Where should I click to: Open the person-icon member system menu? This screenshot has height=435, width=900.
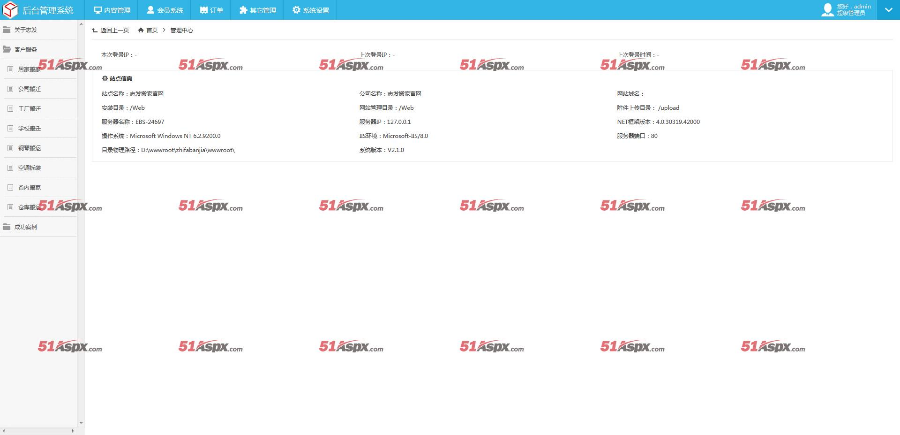point(165,10)
